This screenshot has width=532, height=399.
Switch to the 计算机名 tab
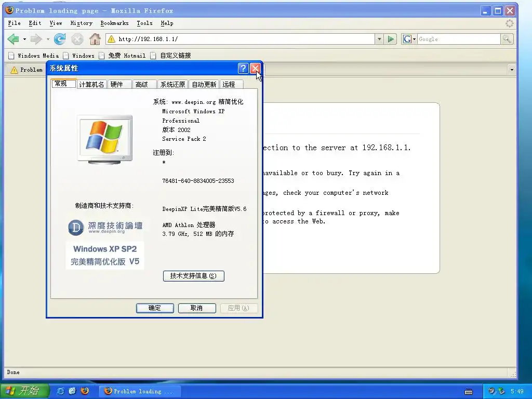91,85
